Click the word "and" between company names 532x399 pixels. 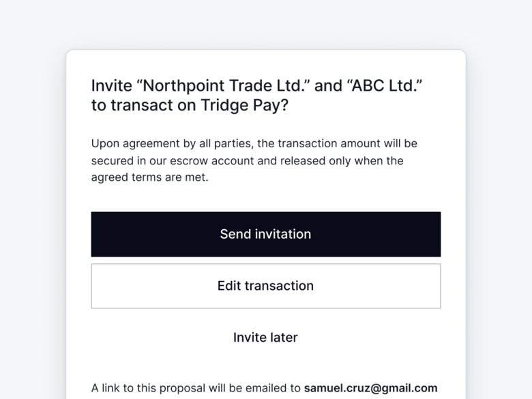(328, 86)
